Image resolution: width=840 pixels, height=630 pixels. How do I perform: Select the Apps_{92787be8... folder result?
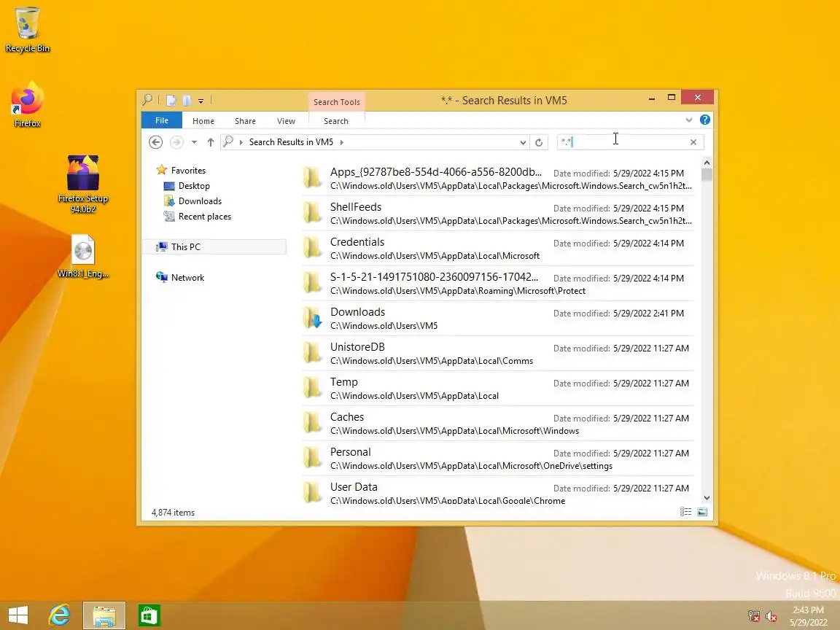coord(498,179)
